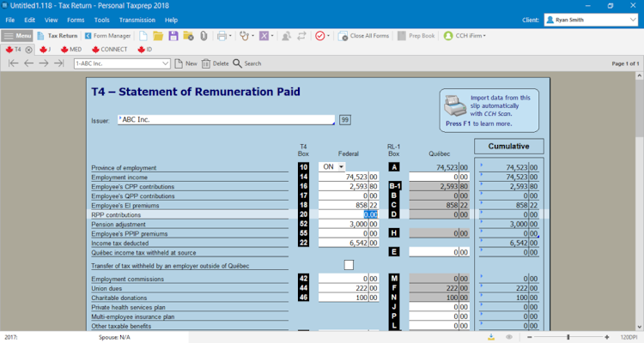Go to first slip arrow
Screen dimensions: 644x343
(14, 63)
